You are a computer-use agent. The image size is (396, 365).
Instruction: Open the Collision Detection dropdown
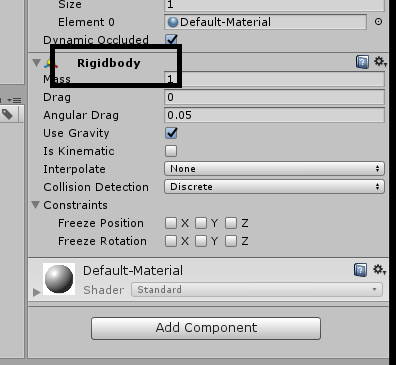[x=274, y=187]
